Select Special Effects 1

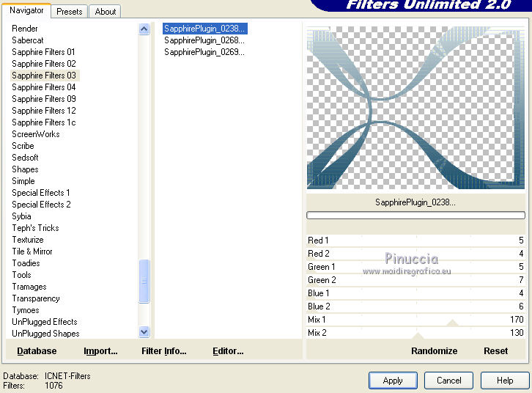coord(41,193)
